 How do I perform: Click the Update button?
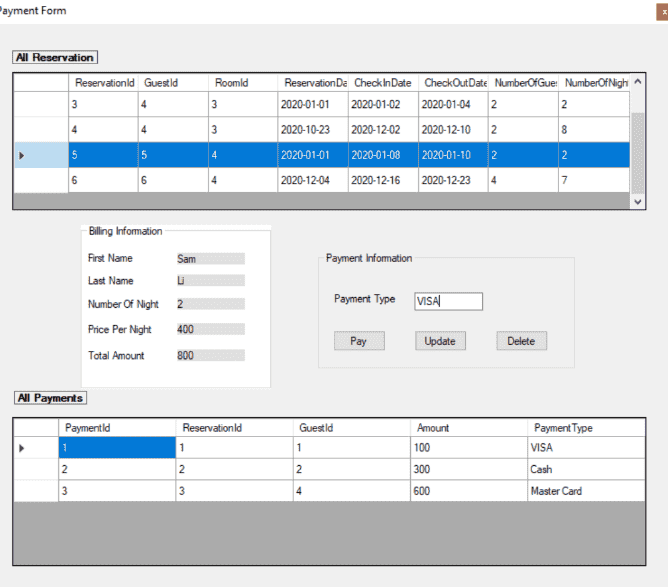click(x=440, y=341)
